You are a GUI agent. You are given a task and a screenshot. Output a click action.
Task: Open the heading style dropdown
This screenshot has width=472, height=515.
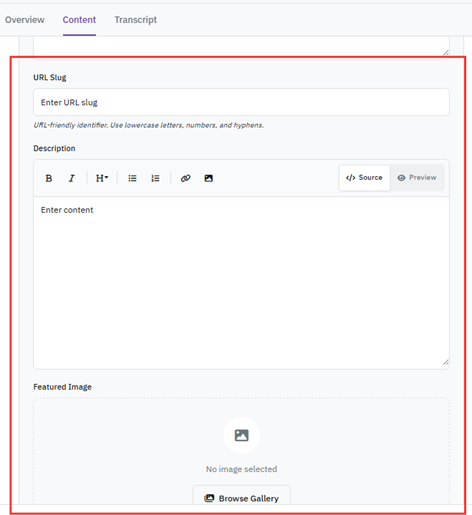point(102,178)
